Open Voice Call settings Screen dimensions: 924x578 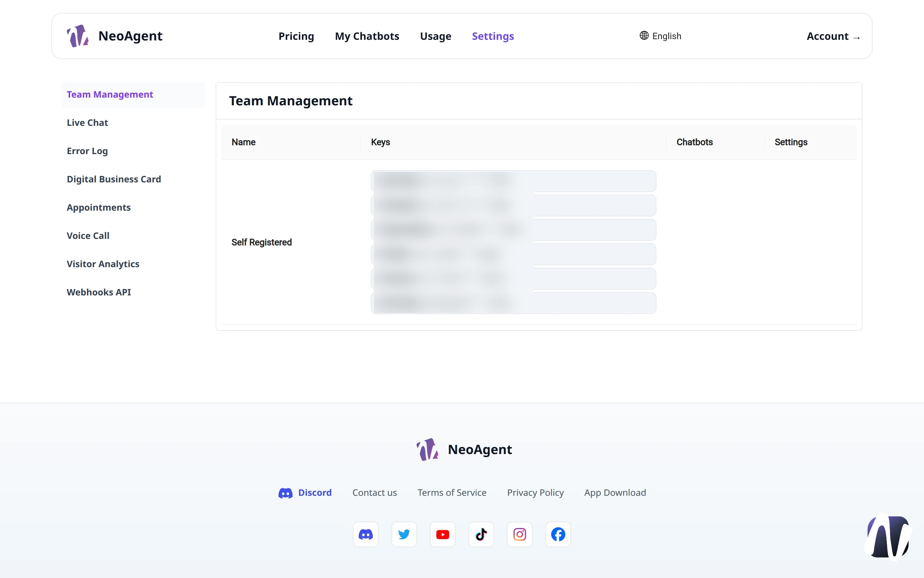point(88,236)
